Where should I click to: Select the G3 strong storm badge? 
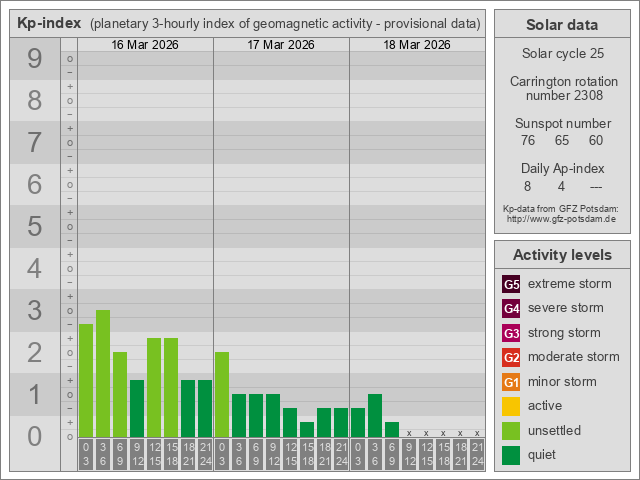(x=511, y=333)
